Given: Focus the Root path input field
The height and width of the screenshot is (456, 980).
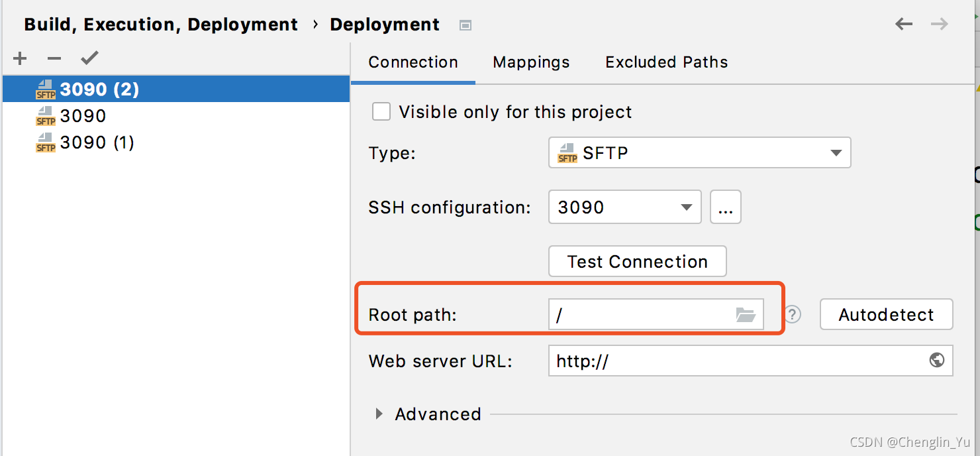Looking at the screenshot, I should [x=656, y=314].
